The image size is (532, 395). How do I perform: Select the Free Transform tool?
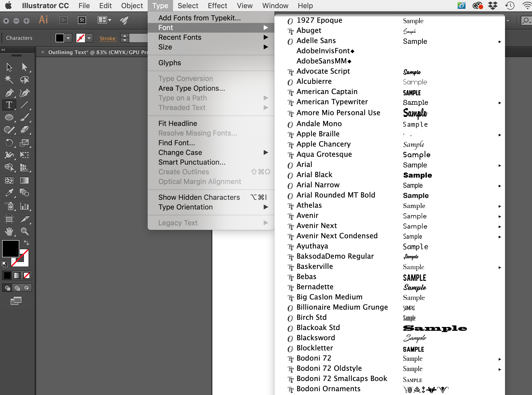24,155
